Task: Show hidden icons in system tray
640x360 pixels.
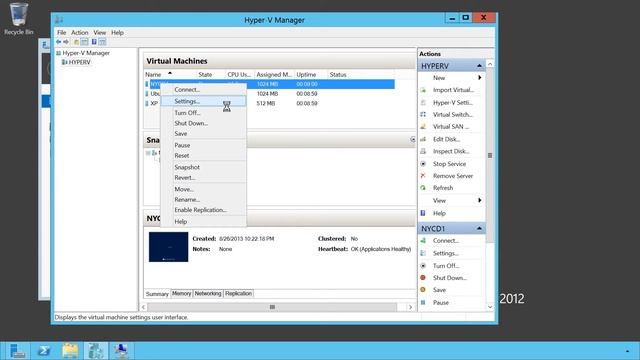Action: coord(627,351)
